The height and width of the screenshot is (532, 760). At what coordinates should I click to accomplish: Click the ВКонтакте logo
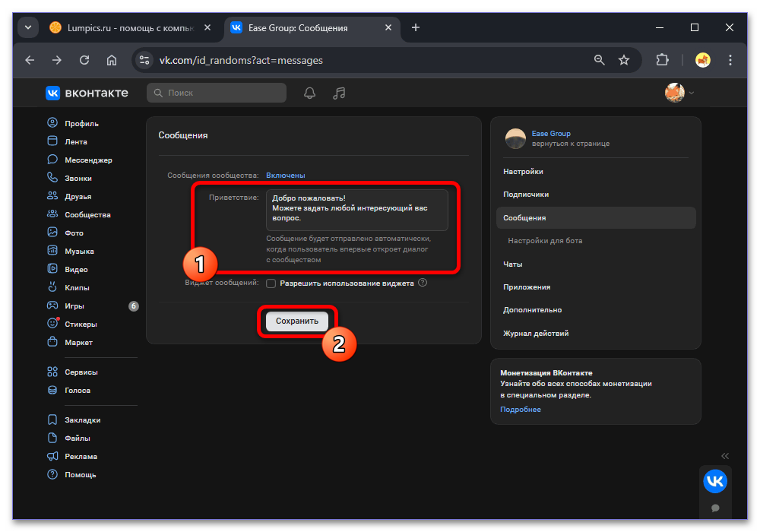point(87,93)
